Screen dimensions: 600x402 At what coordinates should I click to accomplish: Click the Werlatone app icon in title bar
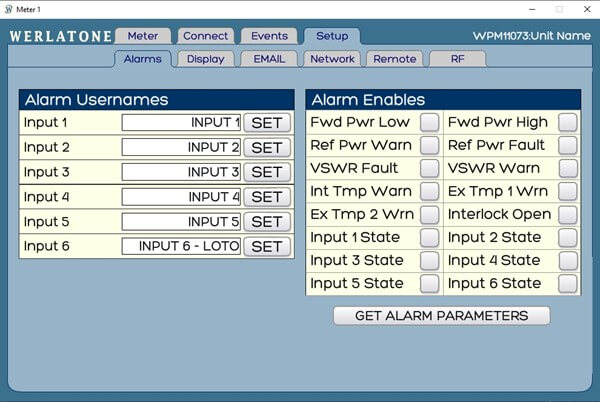[8, 9]
